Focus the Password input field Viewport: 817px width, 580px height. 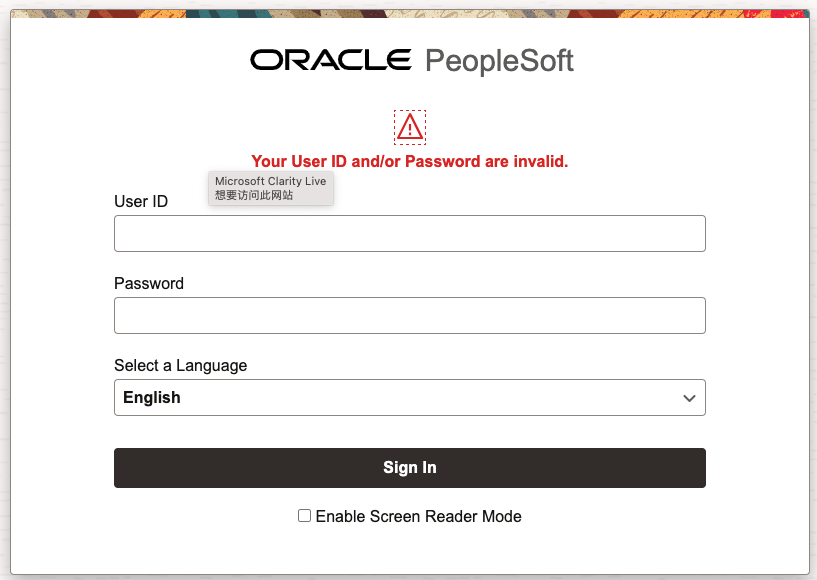click(x=409, y=315)
